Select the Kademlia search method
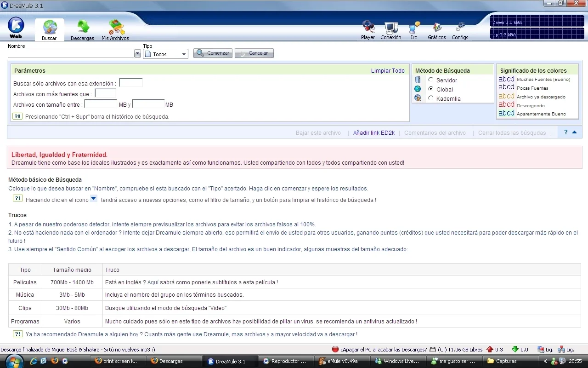The image size is (588, 368). click(x=430, y=98)
